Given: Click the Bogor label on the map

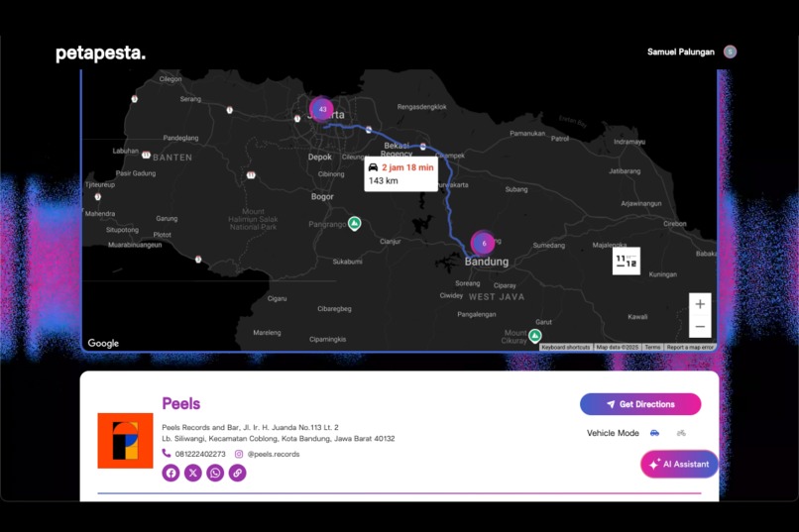Looking at the screenshot, I should [x=322, y=196].
